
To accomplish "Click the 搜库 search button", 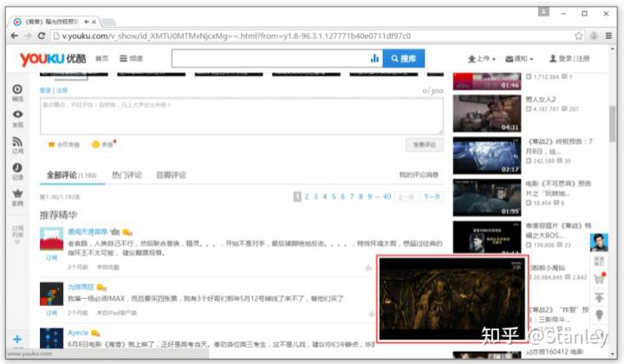I will (x=403, y=58).
